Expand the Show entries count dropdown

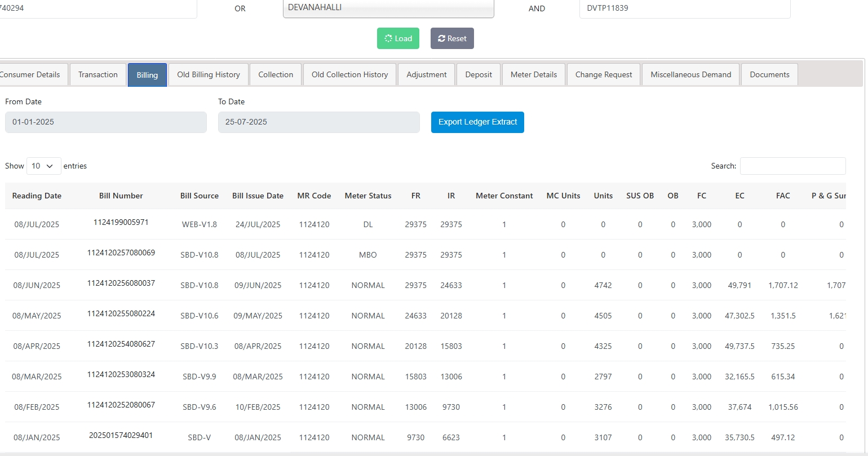coord(43,166)
